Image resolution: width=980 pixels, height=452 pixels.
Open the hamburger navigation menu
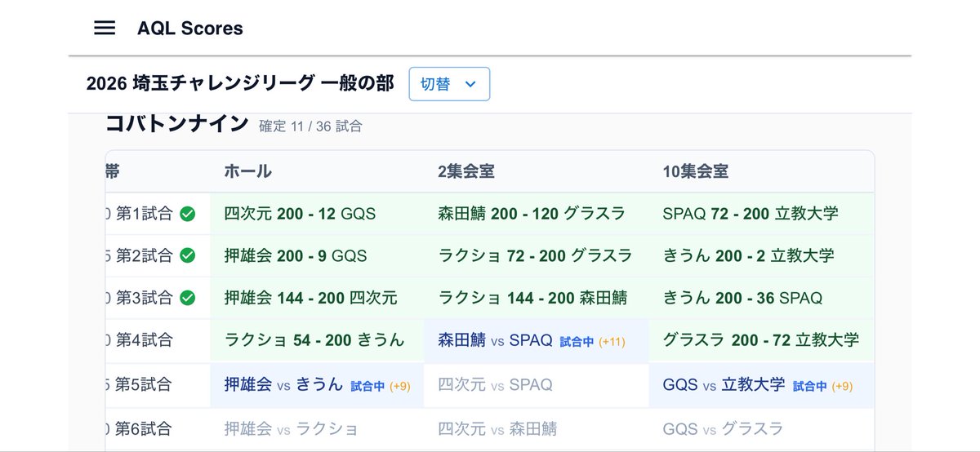105,28
